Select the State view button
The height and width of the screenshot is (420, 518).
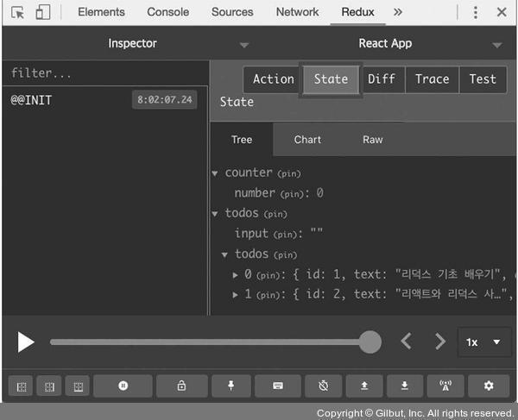click(331, 79)
